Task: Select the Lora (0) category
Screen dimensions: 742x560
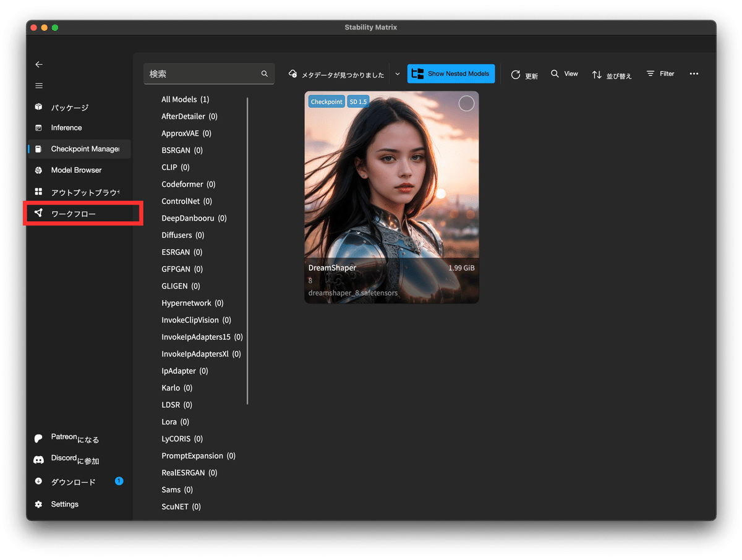Action: (x=176, y=422)
